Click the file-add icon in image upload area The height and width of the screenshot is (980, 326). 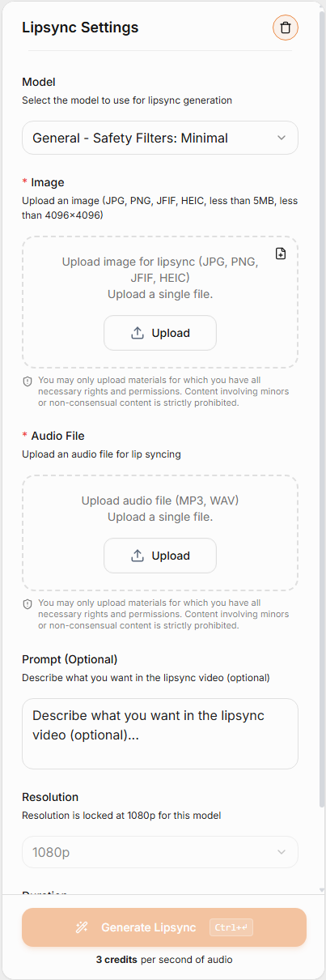pyautogui.click(x=281, y=254)
